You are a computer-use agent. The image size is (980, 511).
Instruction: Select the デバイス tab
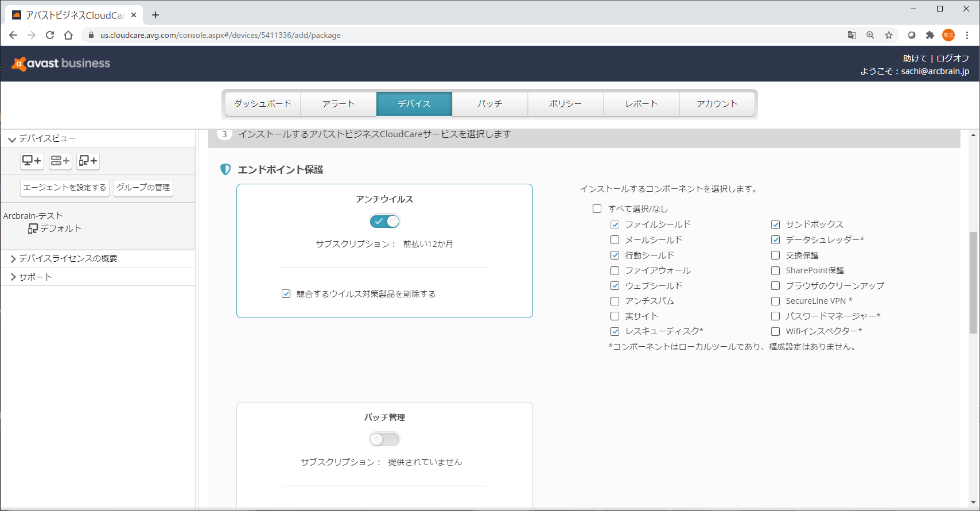(x=414, y=104)
